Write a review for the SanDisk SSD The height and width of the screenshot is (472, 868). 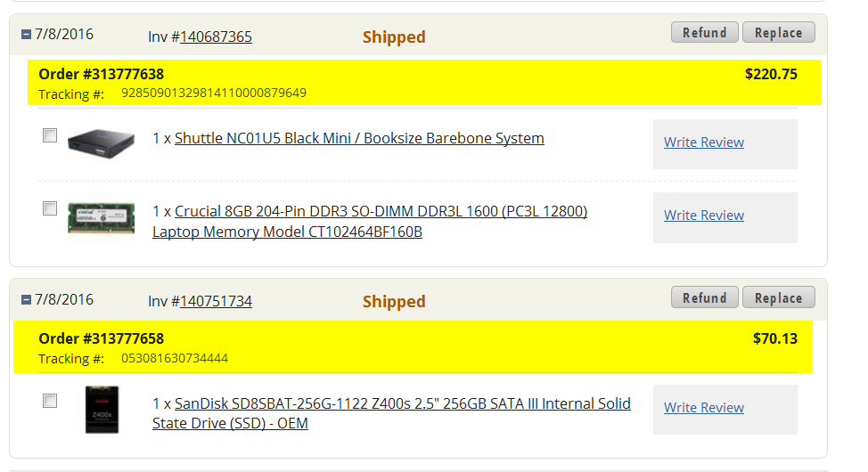[704, 408]
